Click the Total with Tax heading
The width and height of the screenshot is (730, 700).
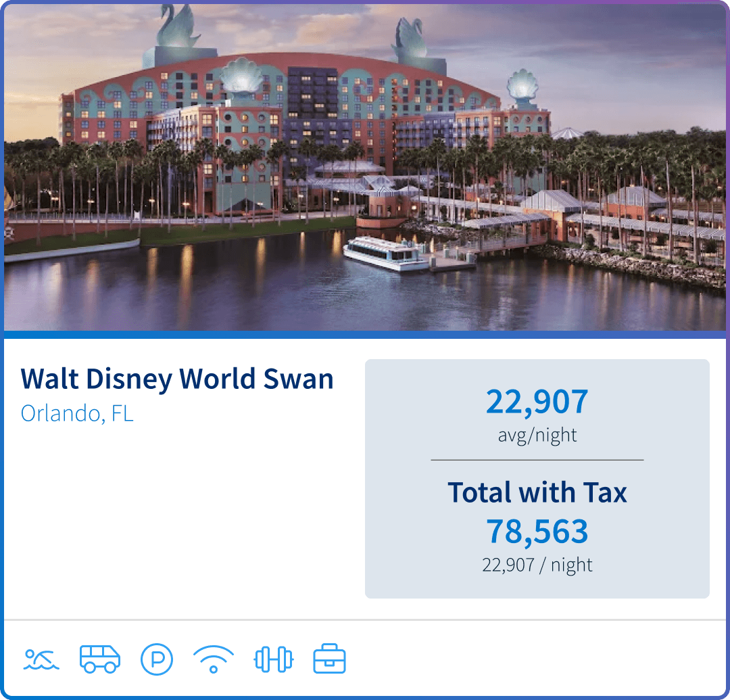(537, 493)
